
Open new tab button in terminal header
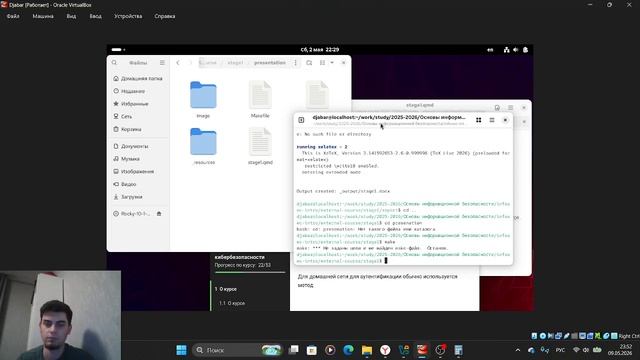pyautogui.click(x=301, y=120)
